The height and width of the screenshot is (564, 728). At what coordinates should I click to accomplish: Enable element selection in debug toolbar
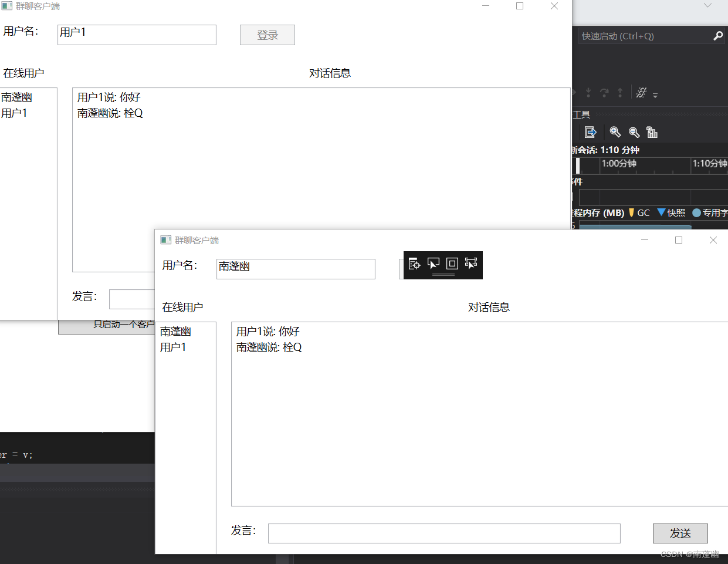pyautogui.click(x=434, y=264)
